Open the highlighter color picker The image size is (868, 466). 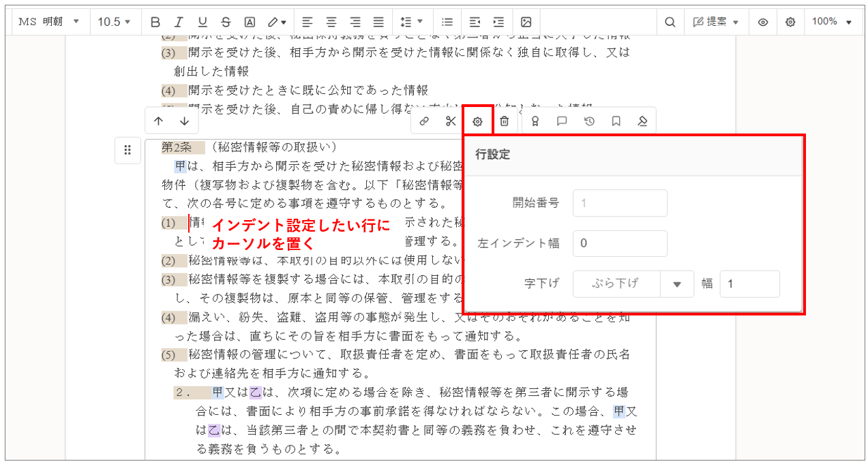(x=276, y=22)
